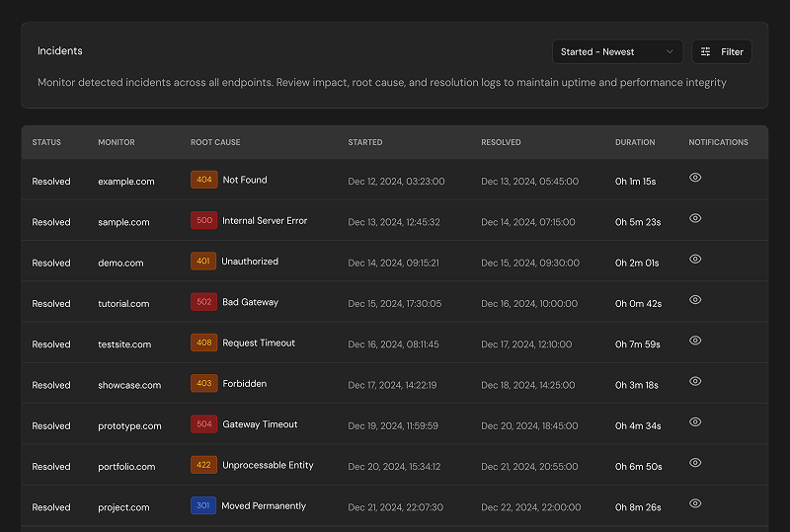Select the project.com monitor cell
This screenshot has height=532, width=790.
123,507
